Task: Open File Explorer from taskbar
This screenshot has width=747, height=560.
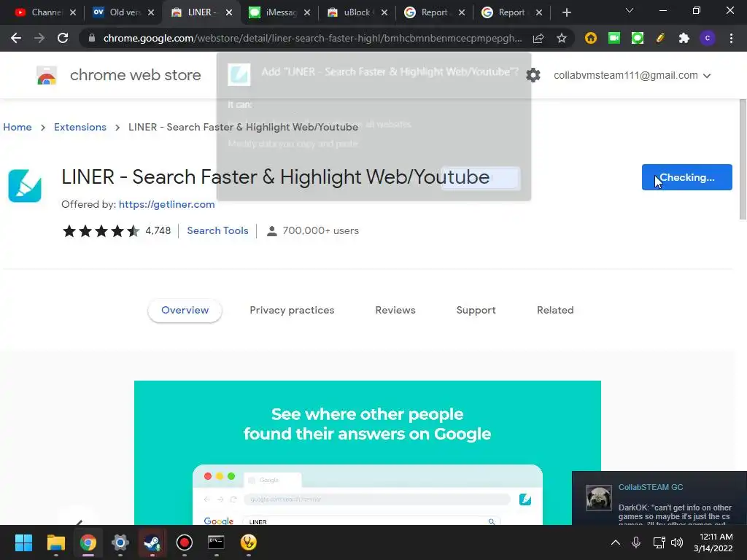Action: [x=55, y=542]
